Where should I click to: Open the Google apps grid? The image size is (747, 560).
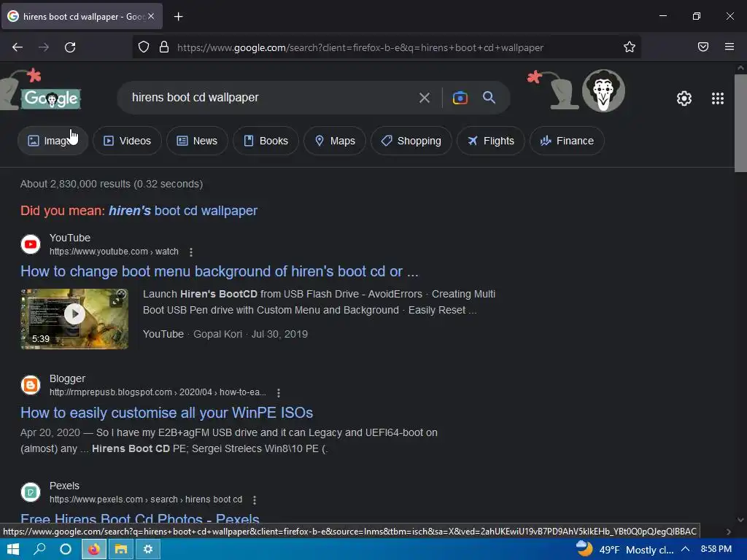[x=718, y=98]
